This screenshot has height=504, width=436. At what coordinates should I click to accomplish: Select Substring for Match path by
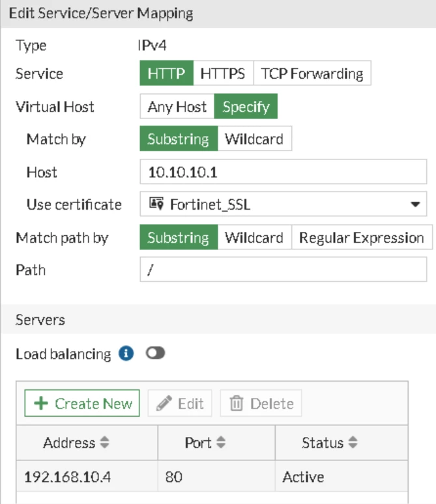179,237
